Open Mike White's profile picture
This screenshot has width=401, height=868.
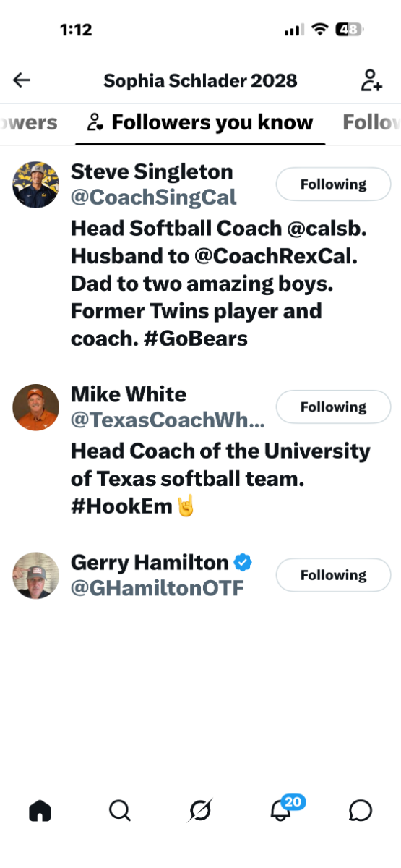tap(36, 407)
